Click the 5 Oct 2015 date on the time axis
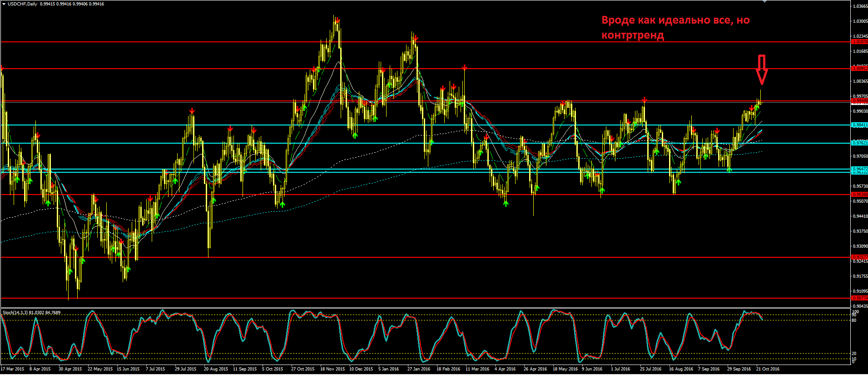The image size is (868, 375). 273,369
